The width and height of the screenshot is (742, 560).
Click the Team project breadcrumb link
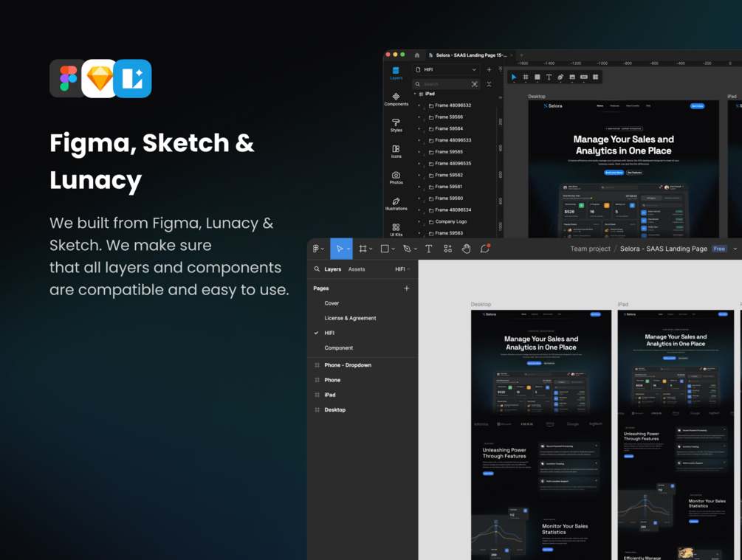coord(590,249)
